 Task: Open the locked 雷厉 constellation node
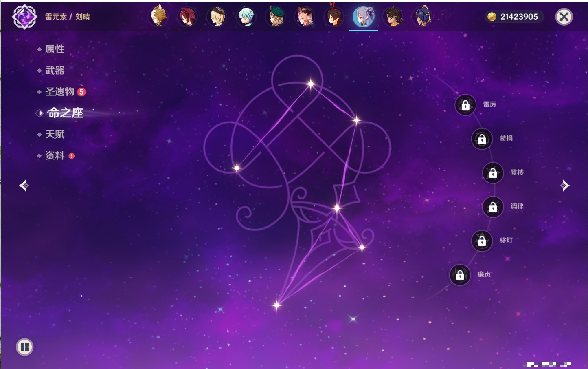[465, 105]
